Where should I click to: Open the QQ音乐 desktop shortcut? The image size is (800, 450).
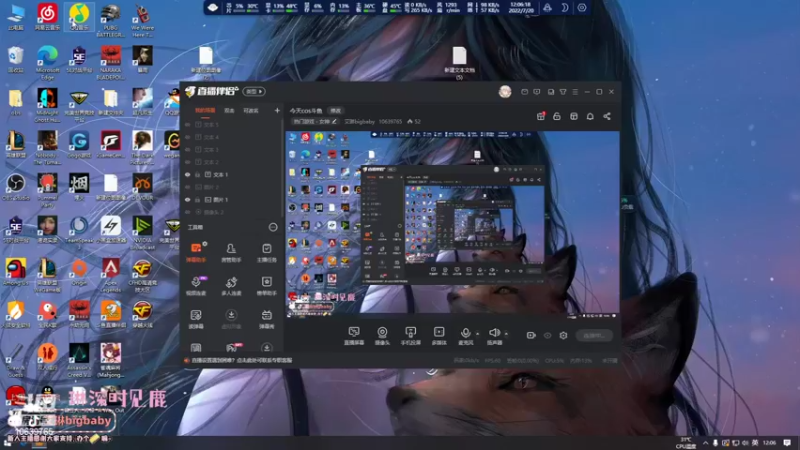[x=79, y=16]
